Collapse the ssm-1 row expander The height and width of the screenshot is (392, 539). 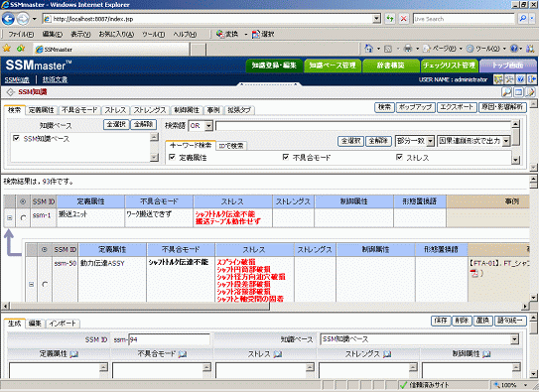10,217
